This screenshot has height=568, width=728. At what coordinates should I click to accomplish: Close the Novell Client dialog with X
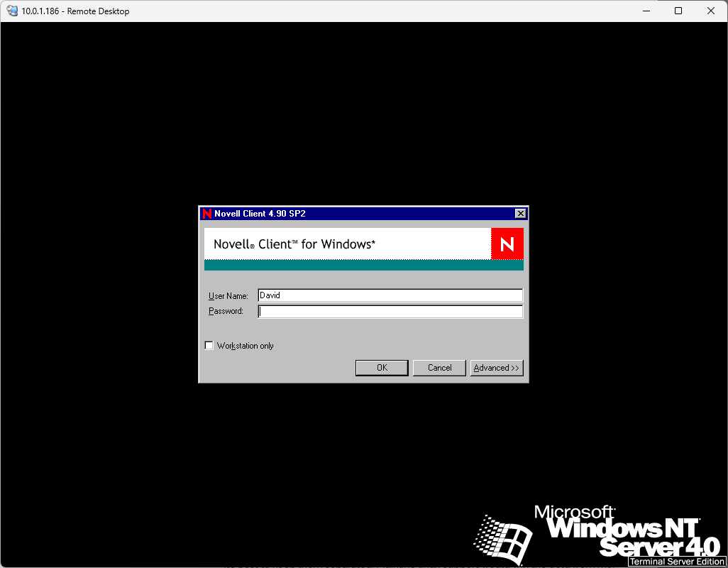pos(520,214)
